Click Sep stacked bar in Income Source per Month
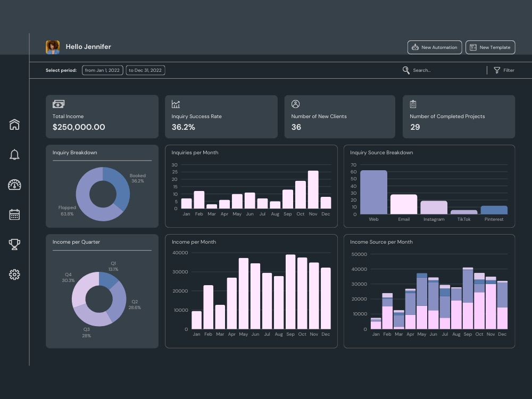532x399 pixels. [x=468, y=298]
